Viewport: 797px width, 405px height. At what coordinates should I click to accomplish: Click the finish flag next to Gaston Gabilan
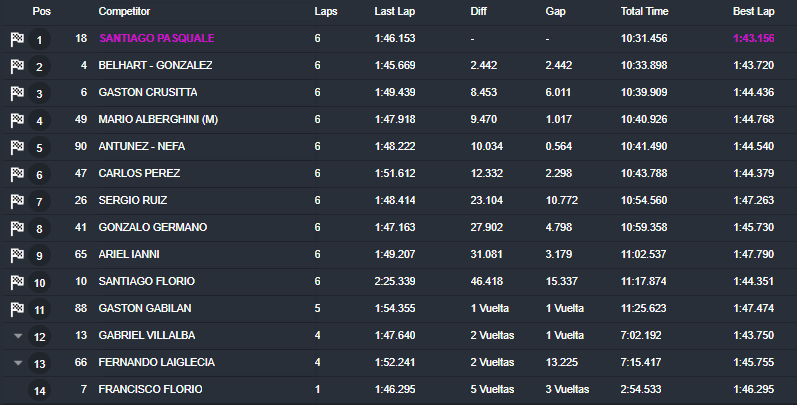[16, 309]
